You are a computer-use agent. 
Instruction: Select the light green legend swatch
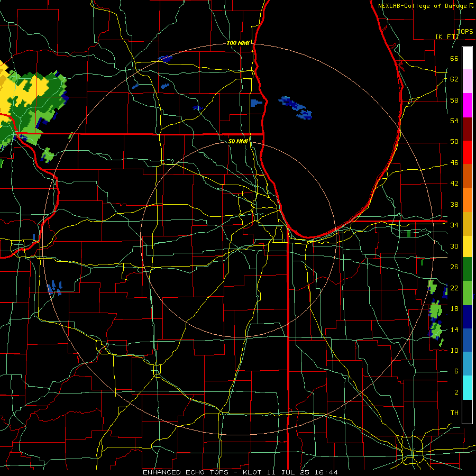coord(467,292)
